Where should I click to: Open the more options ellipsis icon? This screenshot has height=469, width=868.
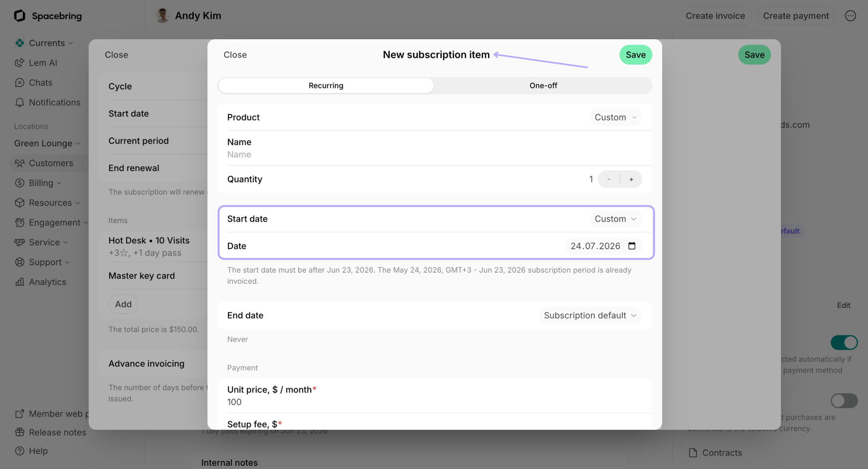(850, 16)
